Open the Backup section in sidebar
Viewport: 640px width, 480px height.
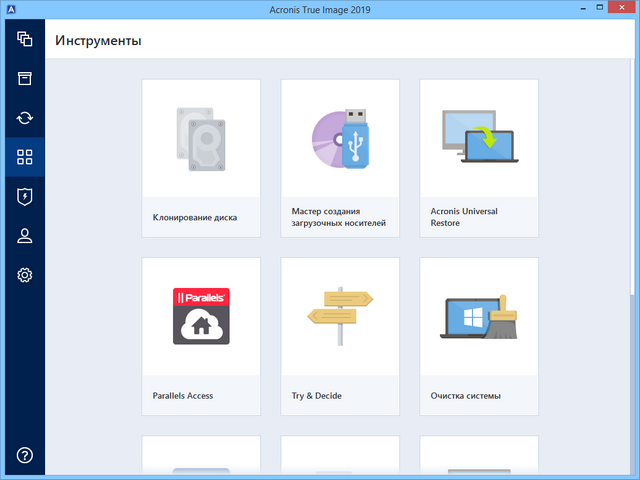(x=25, y=40)
